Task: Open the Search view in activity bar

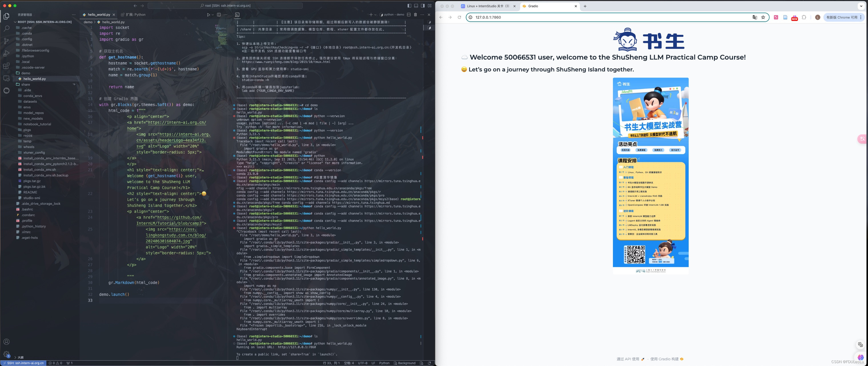Action: pyautogui.click(x=6, y=28)
